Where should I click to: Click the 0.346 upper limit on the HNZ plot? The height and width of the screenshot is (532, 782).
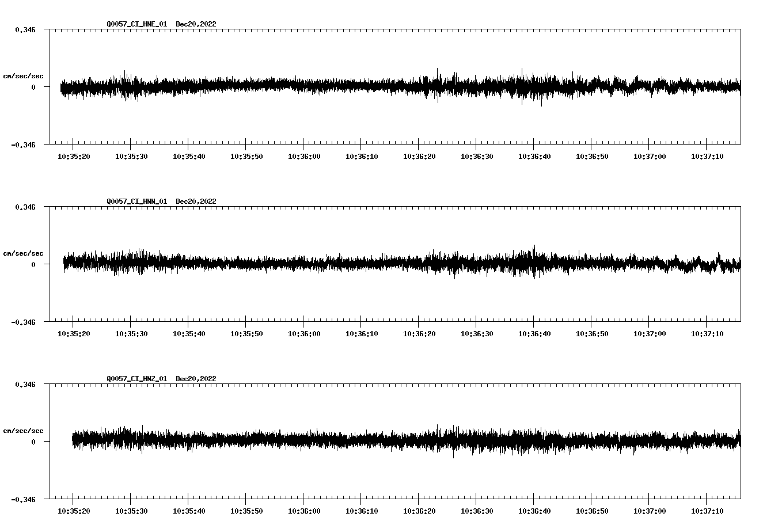pyautogui.click(x=25, y=384)
